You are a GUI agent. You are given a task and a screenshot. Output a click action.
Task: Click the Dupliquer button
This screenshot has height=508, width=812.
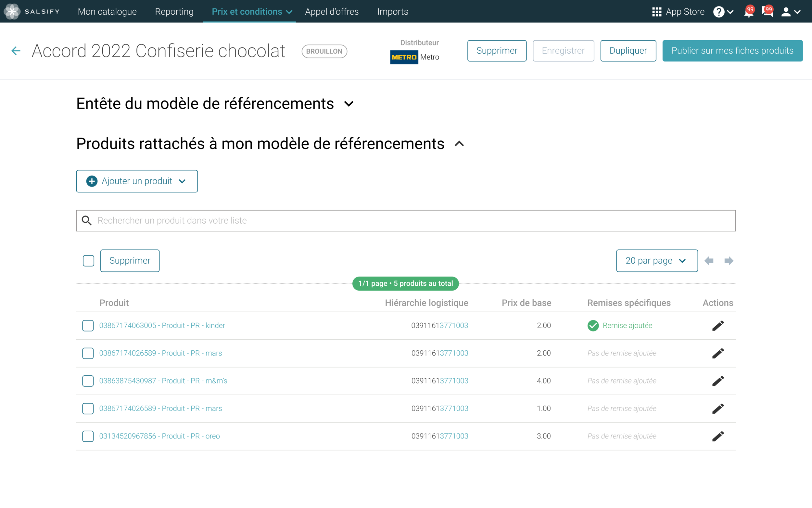628,51
